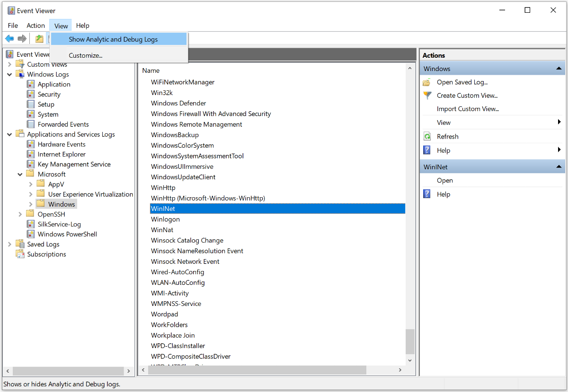Expand the OpenSSH node
The height and width of the screenshot is (392, 568).
[x=20, y=214]
